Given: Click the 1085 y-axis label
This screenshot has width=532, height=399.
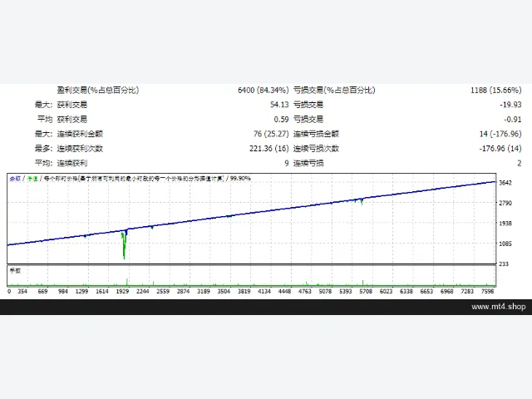Looking at the screenshot, I should [x=505, y=244].
